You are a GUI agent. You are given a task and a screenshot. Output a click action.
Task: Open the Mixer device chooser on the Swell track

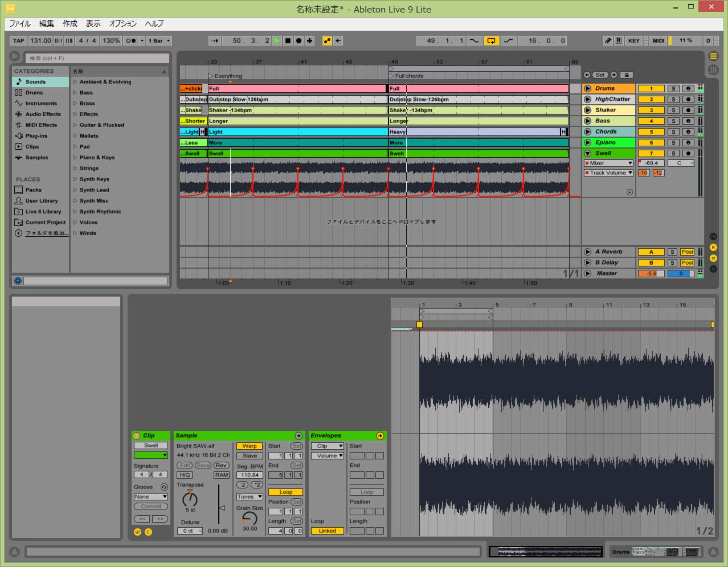[x=608, y=163]
